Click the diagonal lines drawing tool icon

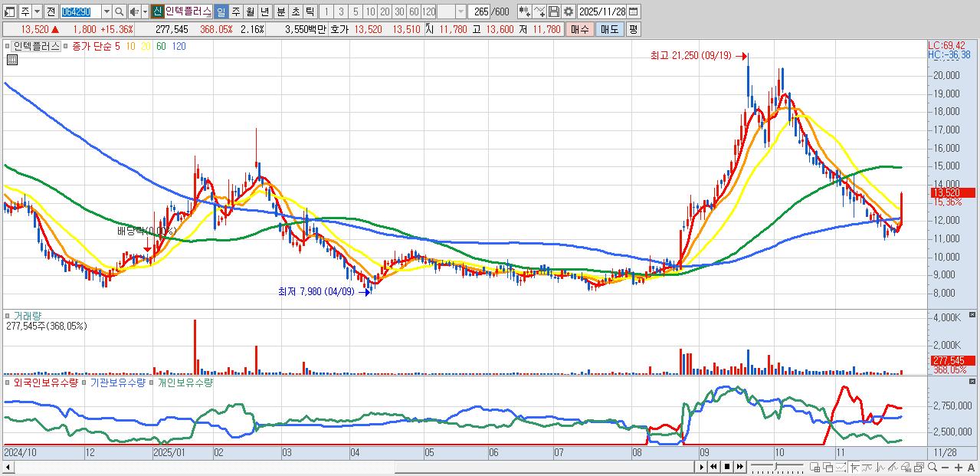click(x=893, y=467)
